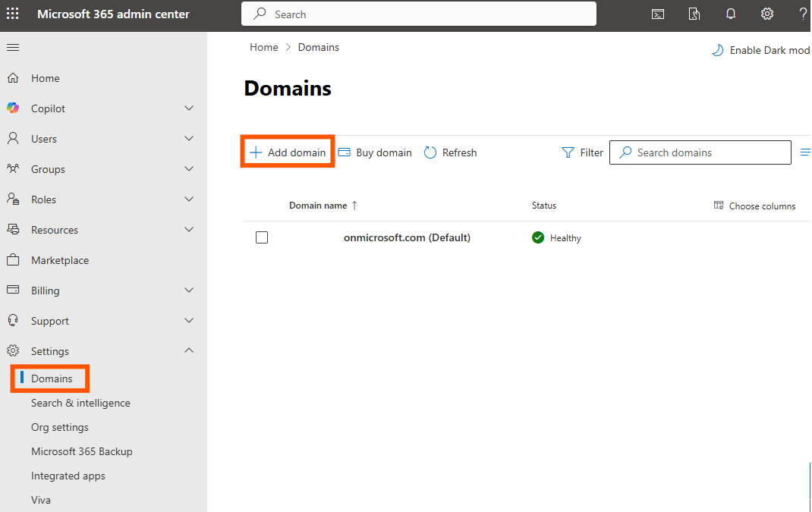Sort by Domain name column header

tap(318, 206)
